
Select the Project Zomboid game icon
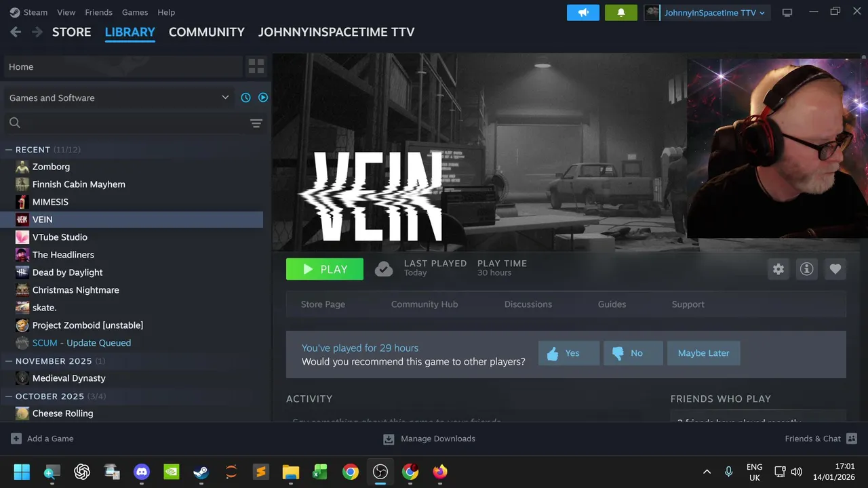click(22, 325)
